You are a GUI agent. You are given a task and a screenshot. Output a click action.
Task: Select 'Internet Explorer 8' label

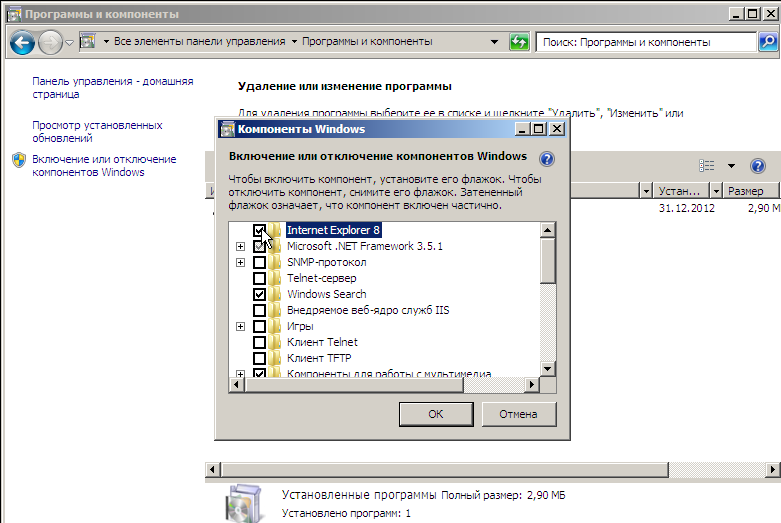tap(333, 230)
